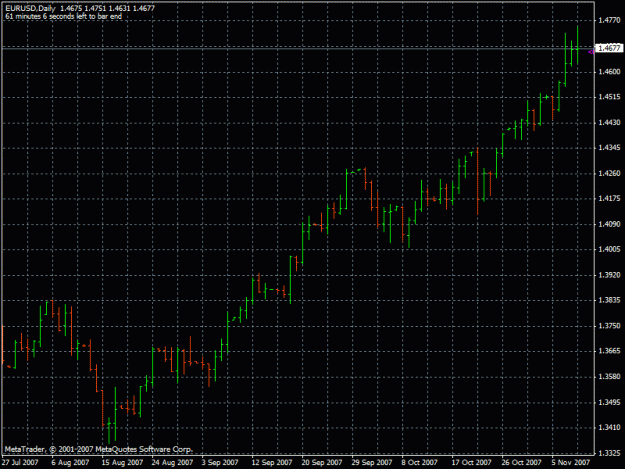
Task: Click the 1.4260 price axis label
Action: click(x=610, y=173)
